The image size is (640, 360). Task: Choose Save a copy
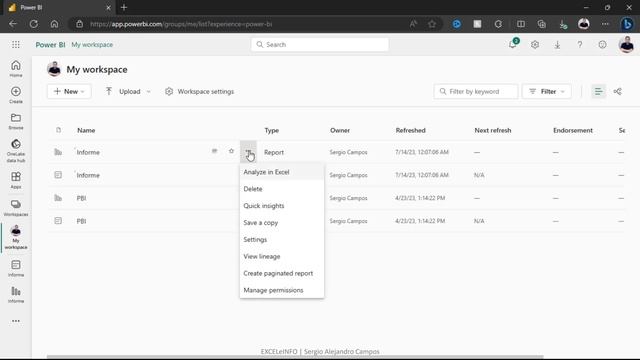(282, 222)
